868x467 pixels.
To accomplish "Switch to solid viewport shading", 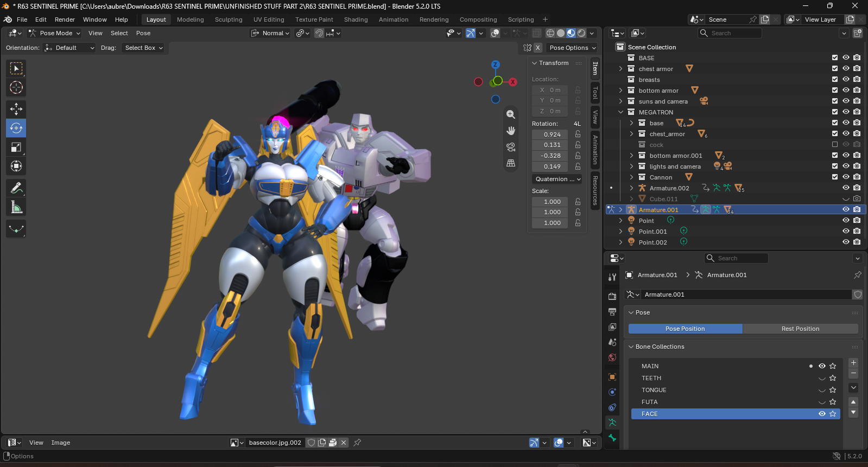I will click(561, 33).
